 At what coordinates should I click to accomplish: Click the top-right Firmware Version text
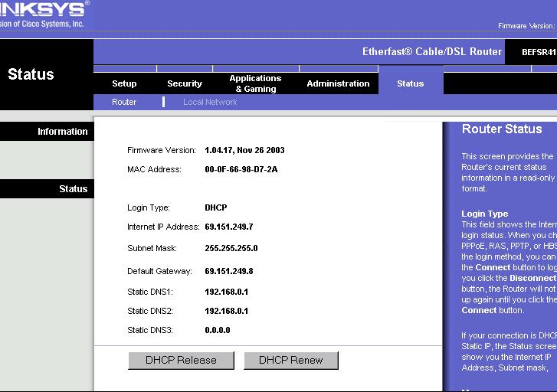click(x=526, y=26)
